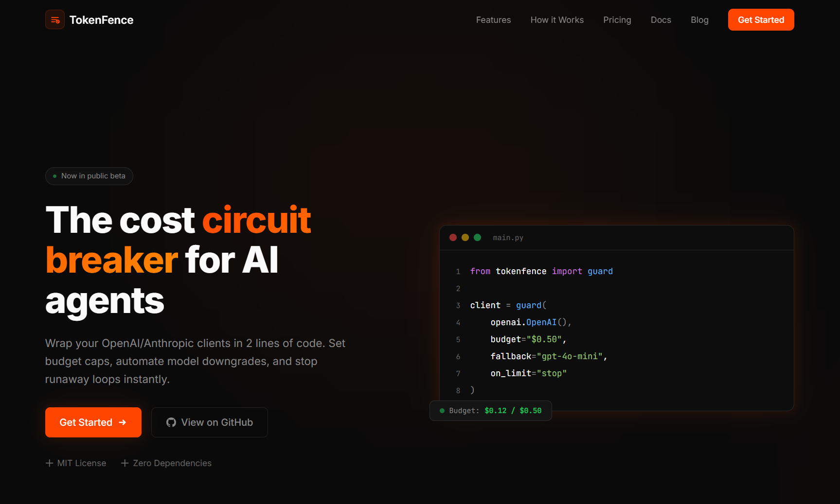Viewport: 840px width, 504px height.
Task: Click the Zero Dependencies text
Action: pos(172,463)
